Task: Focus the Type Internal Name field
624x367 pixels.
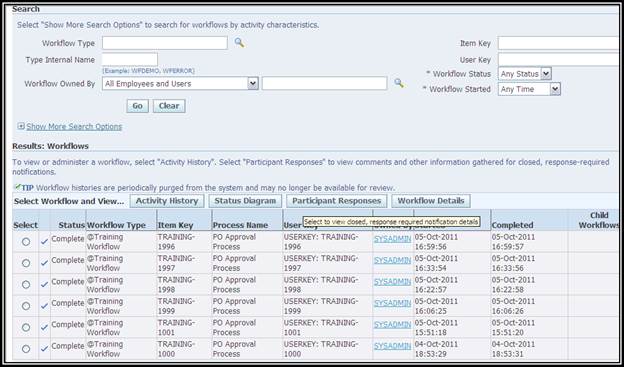Action: [130, 59]
